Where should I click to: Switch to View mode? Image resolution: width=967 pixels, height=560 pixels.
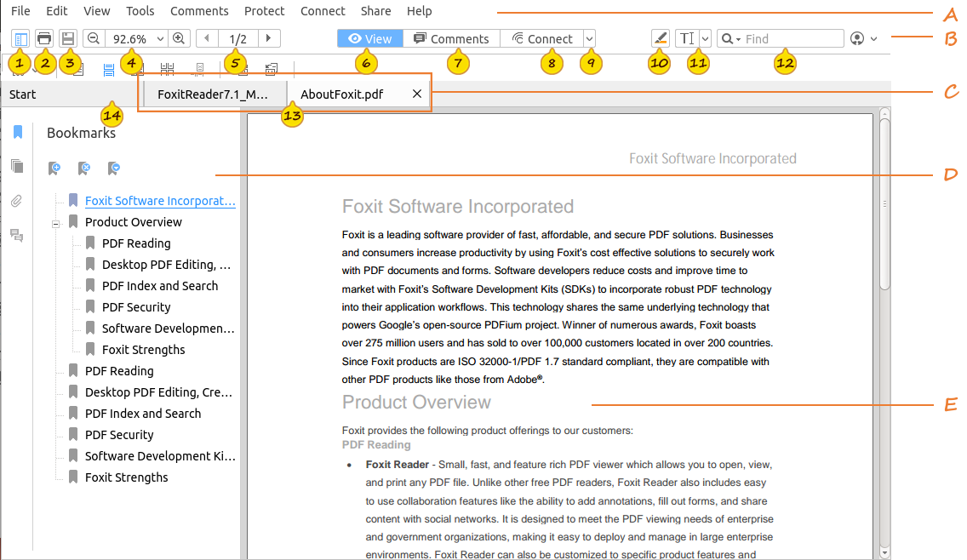(370, 39)
